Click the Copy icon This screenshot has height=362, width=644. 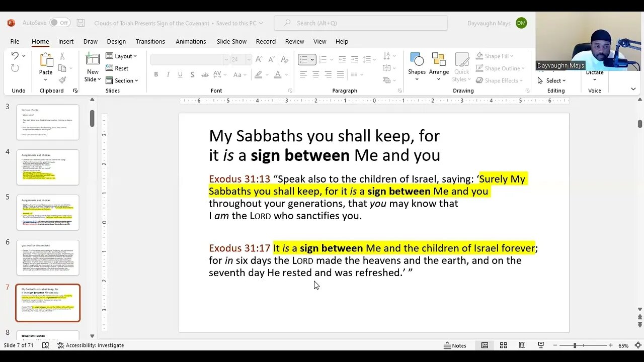(62, 68)
